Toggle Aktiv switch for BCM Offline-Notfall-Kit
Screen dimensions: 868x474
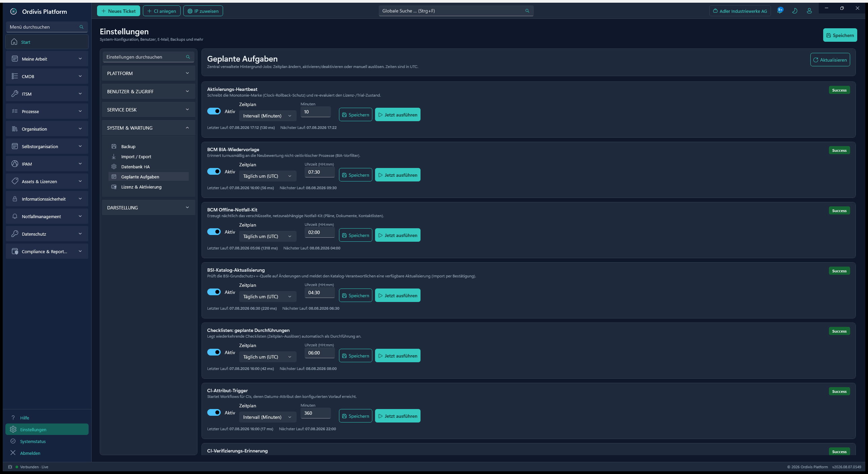coord(214,232)
